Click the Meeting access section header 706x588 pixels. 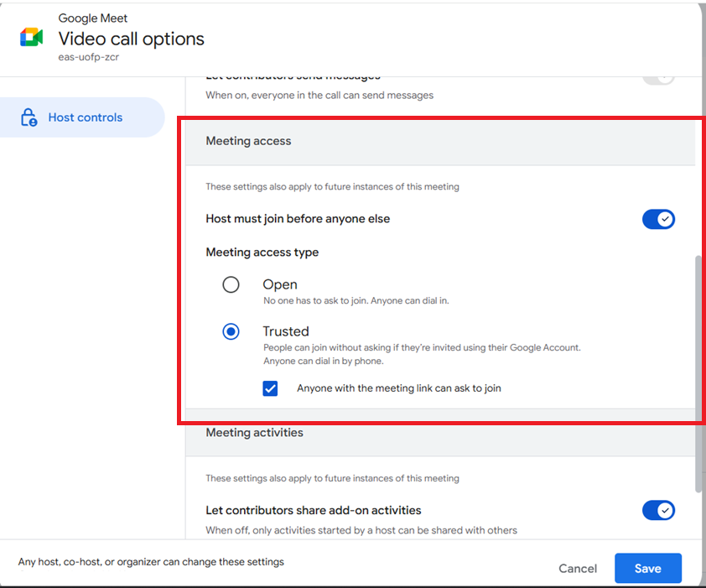coord(249,141)
